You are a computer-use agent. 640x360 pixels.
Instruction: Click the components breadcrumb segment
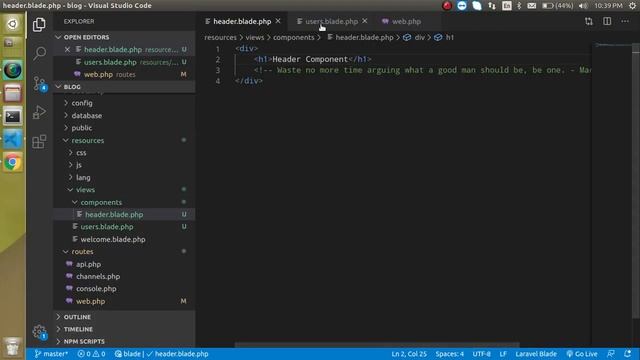[293, 37]
